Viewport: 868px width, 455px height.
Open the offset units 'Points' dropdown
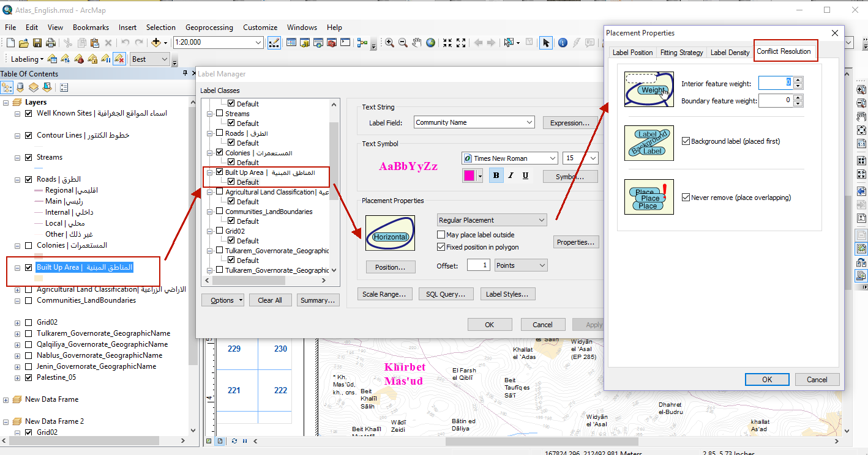542,265
